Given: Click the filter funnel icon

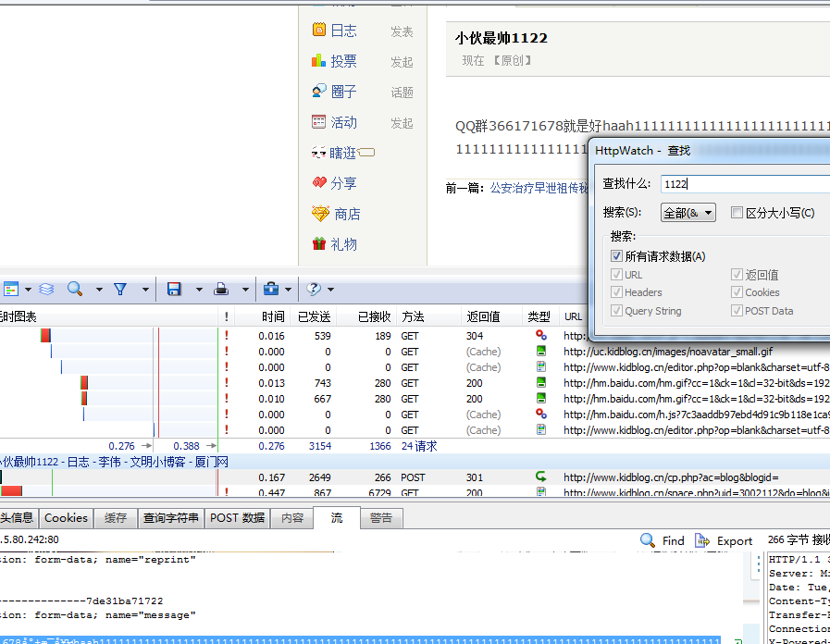Looking at the screenshot, I should click(x=118, y=289).
